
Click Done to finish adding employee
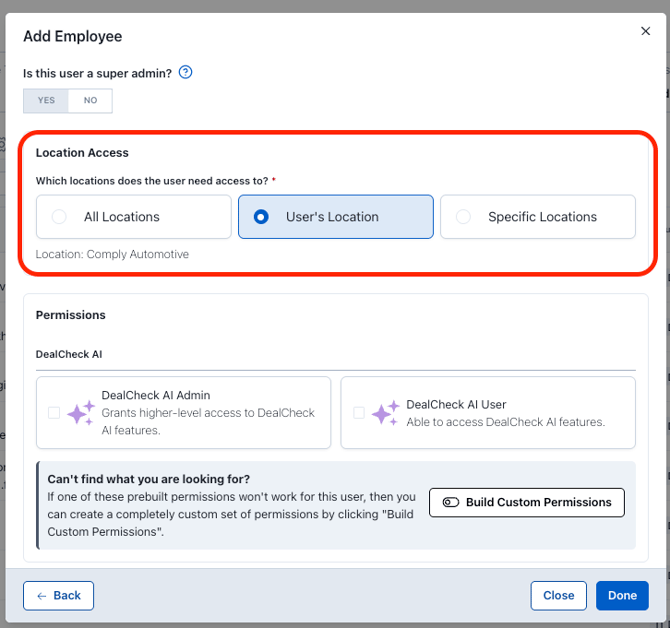click(621, 595)
